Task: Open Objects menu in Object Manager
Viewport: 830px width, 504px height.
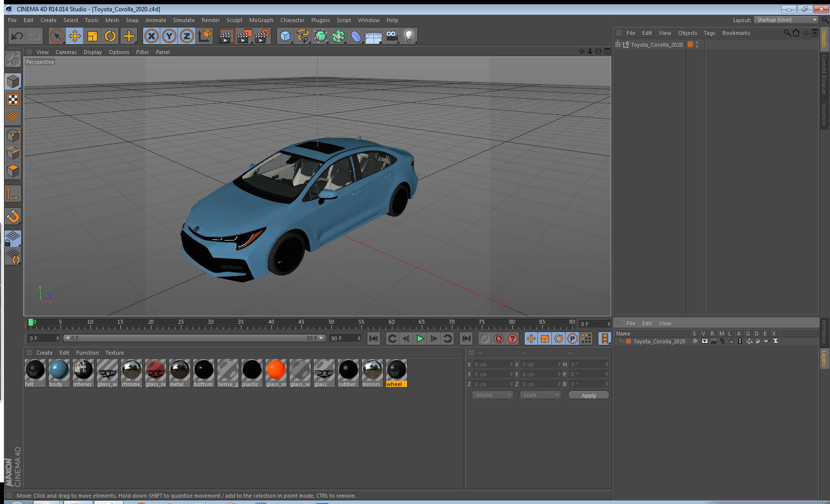Action: point(687,33)
